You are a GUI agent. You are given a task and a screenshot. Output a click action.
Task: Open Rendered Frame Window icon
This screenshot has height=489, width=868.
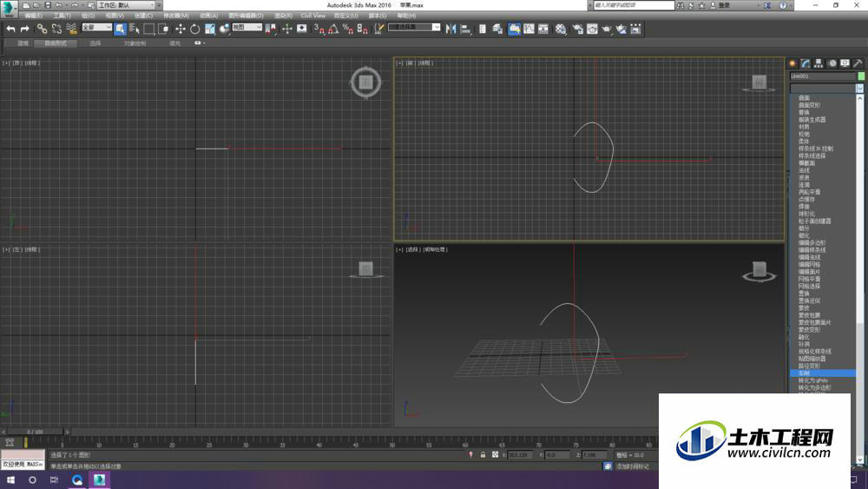[592, 29]
